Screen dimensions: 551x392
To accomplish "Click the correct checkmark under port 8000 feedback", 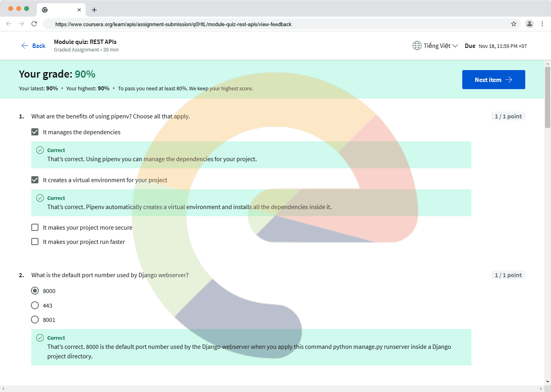I will click(40, 338).
